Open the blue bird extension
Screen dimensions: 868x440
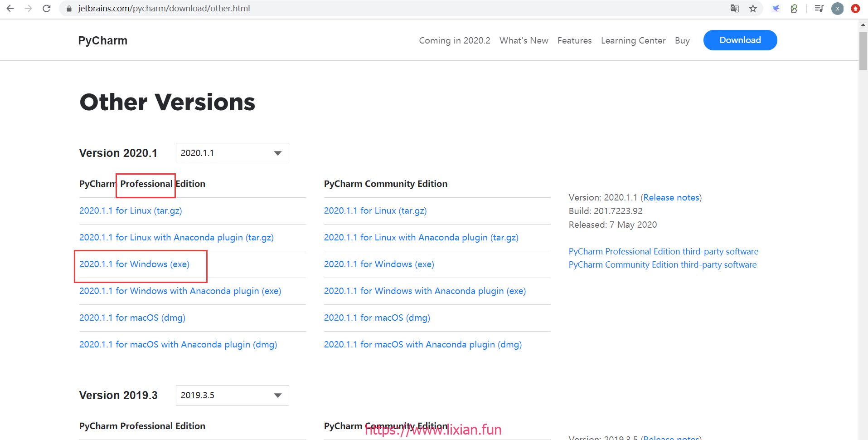click(x=776, y=9)
